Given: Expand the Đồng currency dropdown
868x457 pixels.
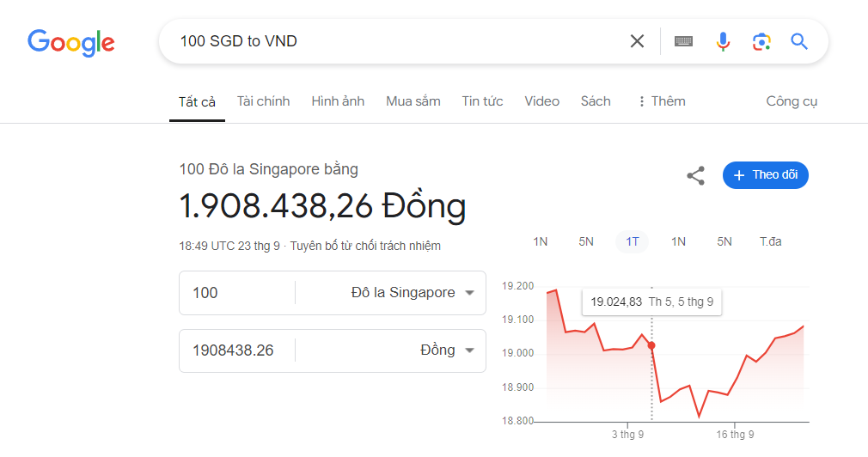Looking at the screenshot, I should tap(447, 350).
